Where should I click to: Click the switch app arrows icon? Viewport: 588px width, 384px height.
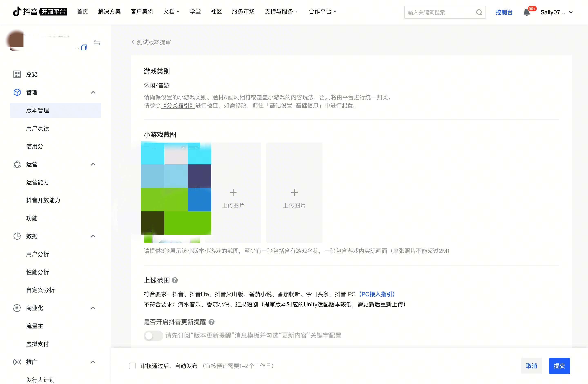pyautogui.click(x=97, y=42)
